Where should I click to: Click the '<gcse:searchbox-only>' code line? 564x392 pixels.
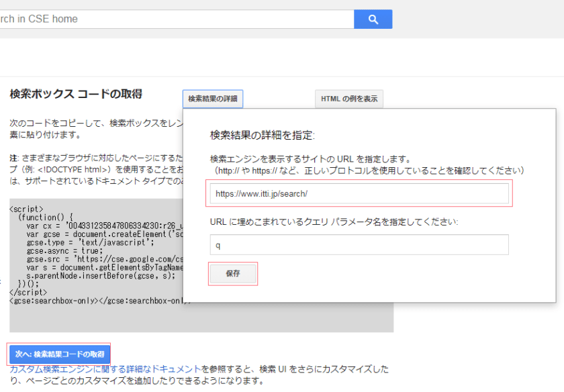(x=97, y=301)
